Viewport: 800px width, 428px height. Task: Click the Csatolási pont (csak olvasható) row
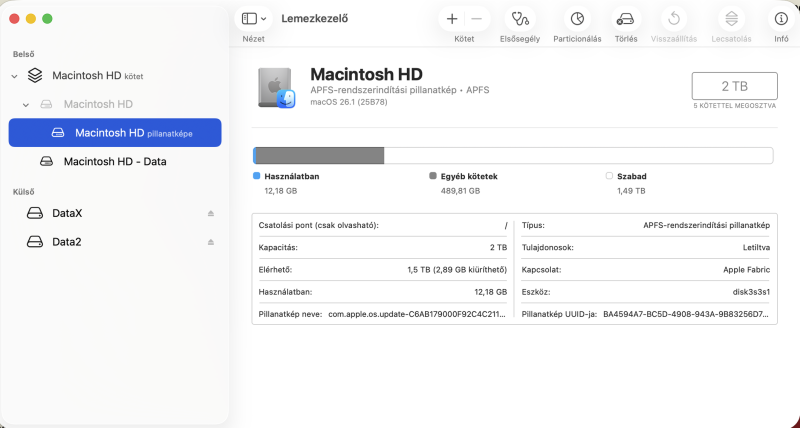click(x=383, y=225)
